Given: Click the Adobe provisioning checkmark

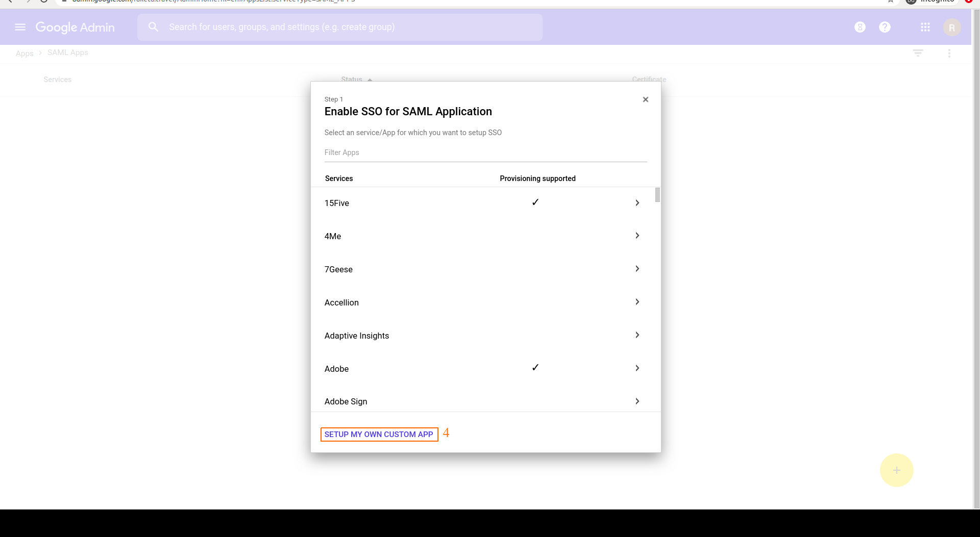Looking at the screenshot, I should [x=535, y=368].
